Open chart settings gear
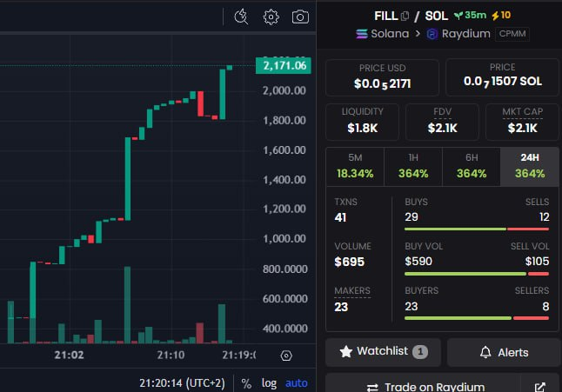This screenshot has width=562, height=392. [271, 17]
